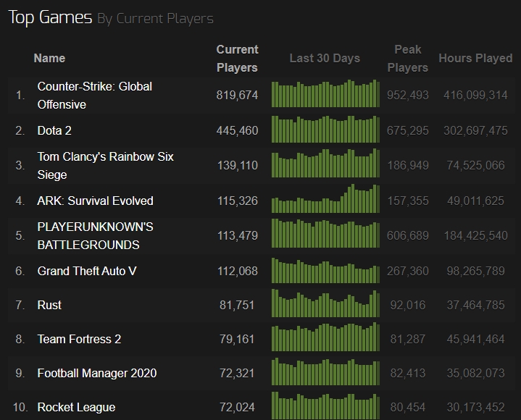521x420 pixels.
Task: Select current players value 819,674
Action: (x=237, y=96)
